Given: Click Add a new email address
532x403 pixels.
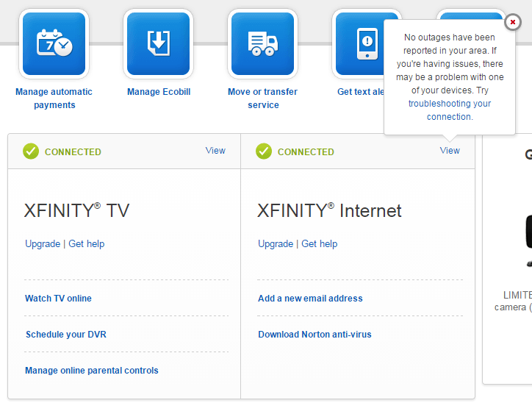Looking at the screenshot, I should (310, 299).
